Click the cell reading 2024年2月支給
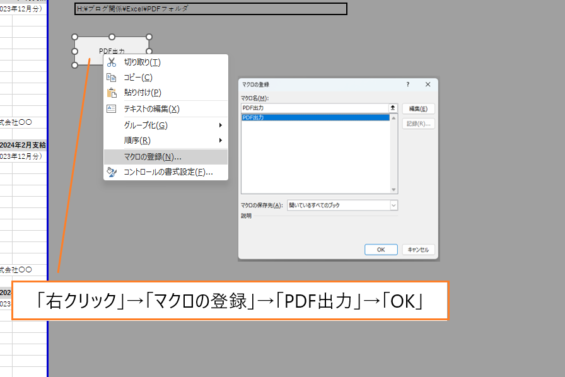This screenshot has width=565, height=377. 23,145
